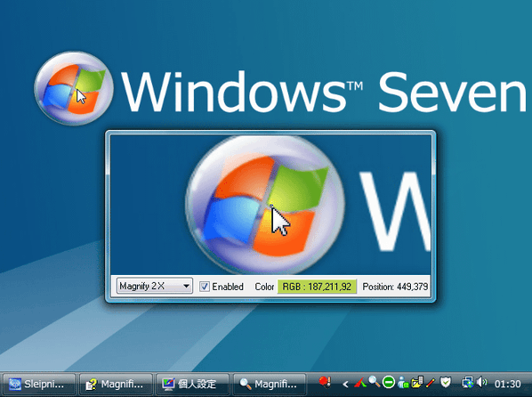Open the Magnifi... taskbar button with help icon
This screenshot has height=397, width=532.
(116, 385)
